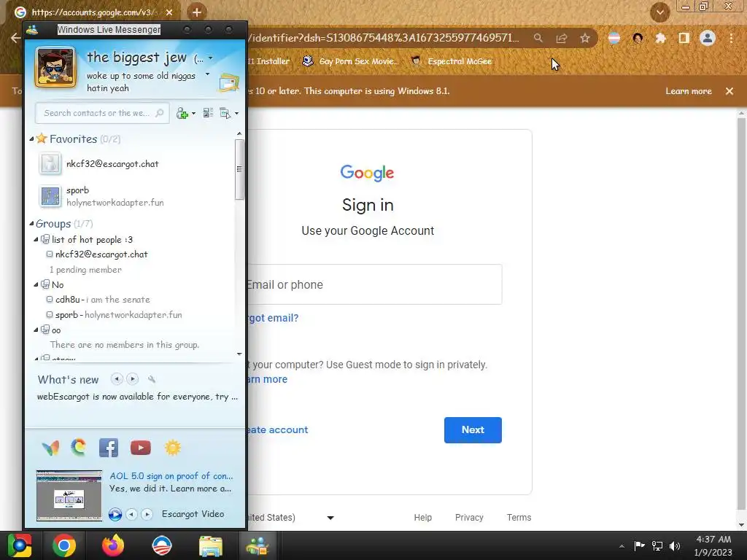Click the Forgot email link

click(273, 318)
